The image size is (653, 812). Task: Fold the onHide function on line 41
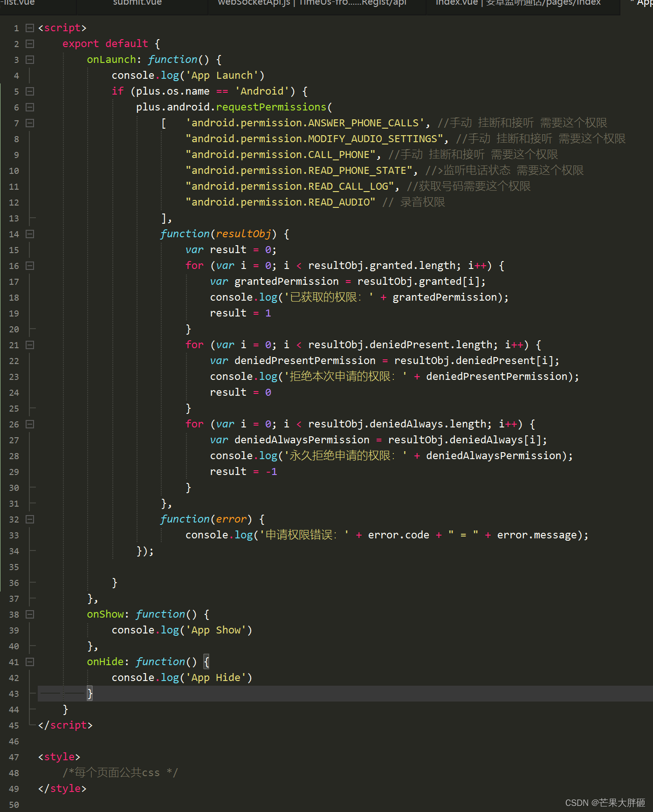point(30,662)
